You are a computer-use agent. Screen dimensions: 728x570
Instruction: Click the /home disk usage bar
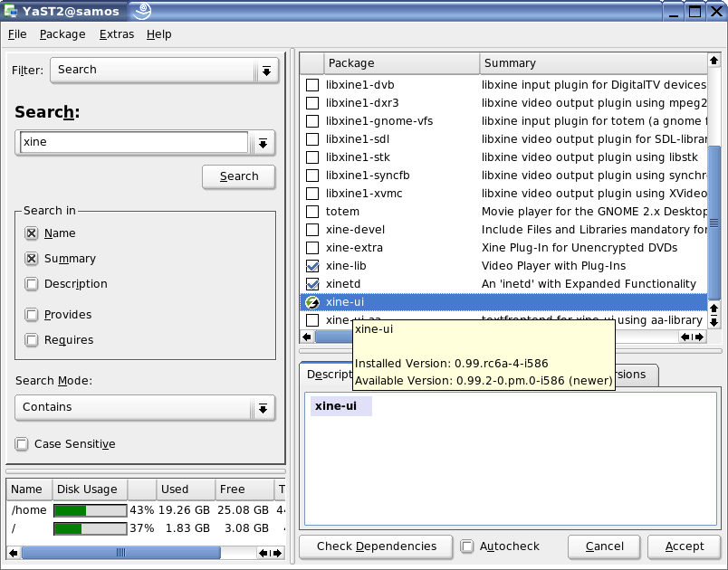click(x=90, y=510)
